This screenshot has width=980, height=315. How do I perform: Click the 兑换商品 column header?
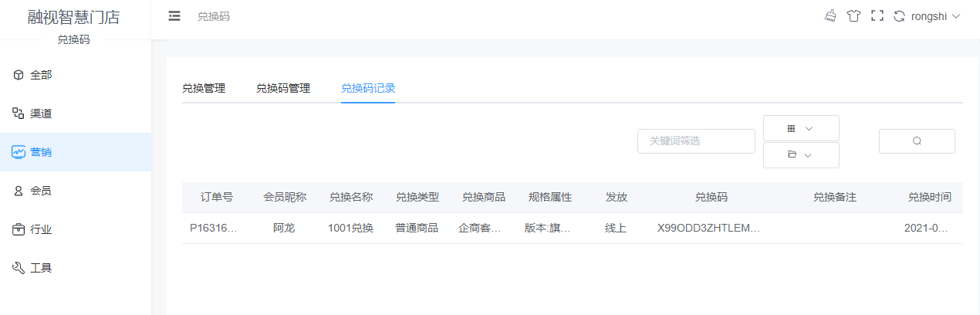tap(484, 198)
